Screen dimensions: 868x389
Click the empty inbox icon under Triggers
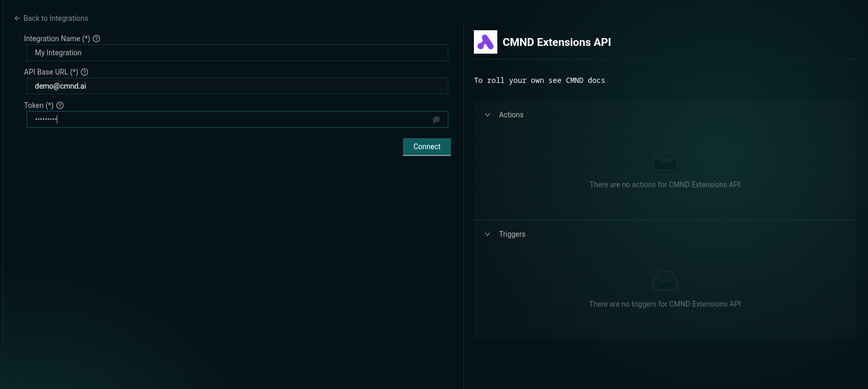pyautogui.click(x=665, y=281)
